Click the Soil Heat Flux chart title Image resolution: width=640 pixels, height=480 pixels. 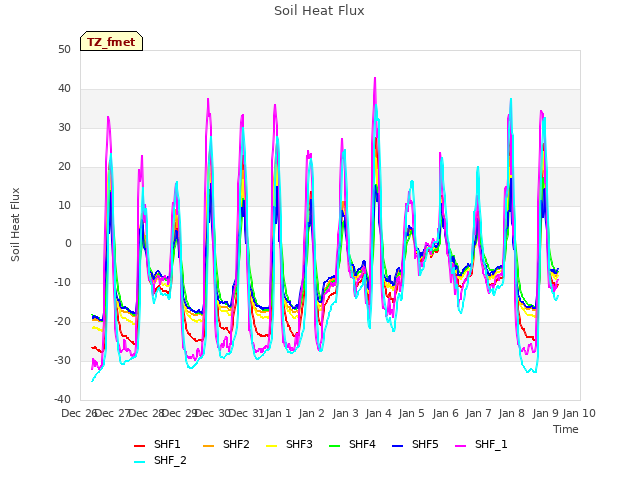(x=319, y=11)
